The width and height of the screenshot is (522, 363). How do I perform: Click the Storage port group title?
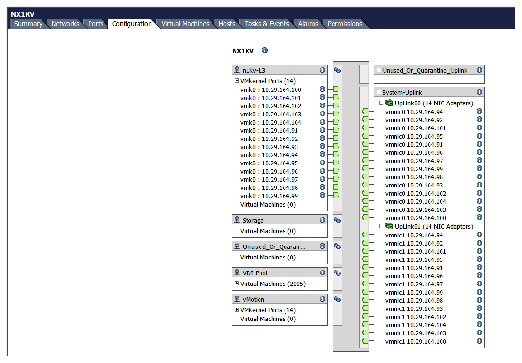[253, 220]
